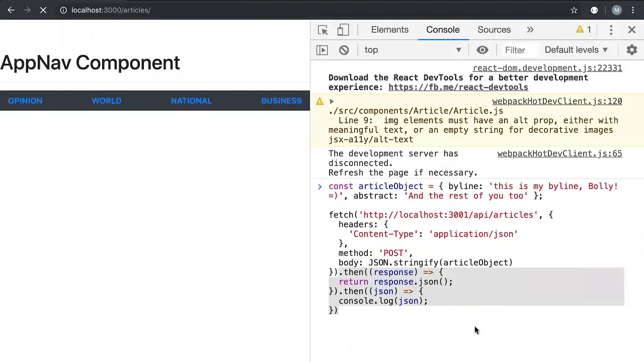Viewport: 644px width, 362px height.
Task: Open console settings gear
Action: tap(632, 50)
